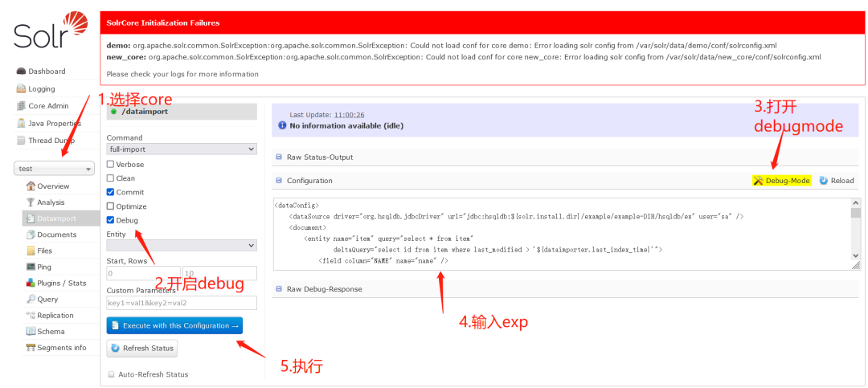Enable the Clean checkbox
Viewport: 868px width, 388px height.
[111, 178]
